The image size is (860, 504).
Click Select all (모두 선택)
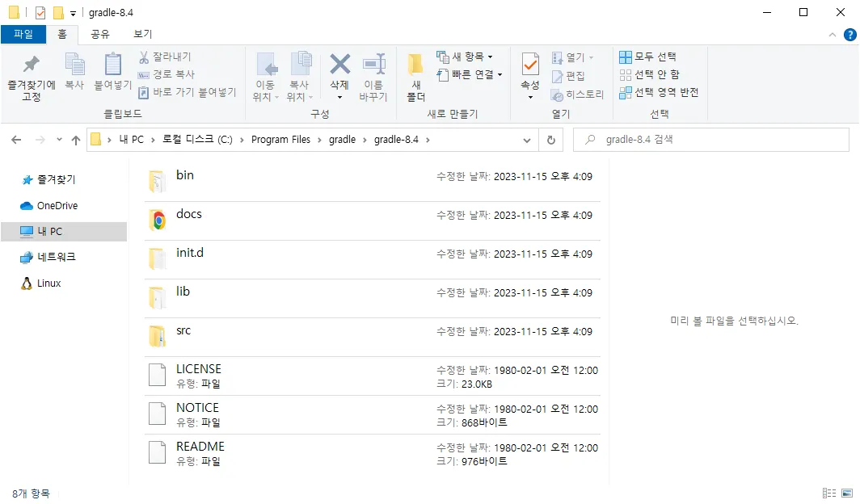pos(647,57)
